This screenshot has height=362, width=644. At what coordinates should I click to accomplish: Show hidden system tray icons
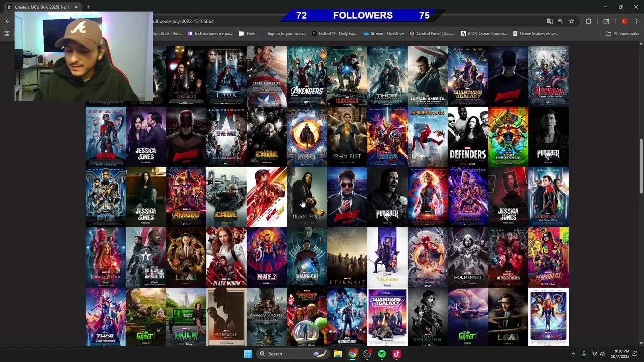573,354
